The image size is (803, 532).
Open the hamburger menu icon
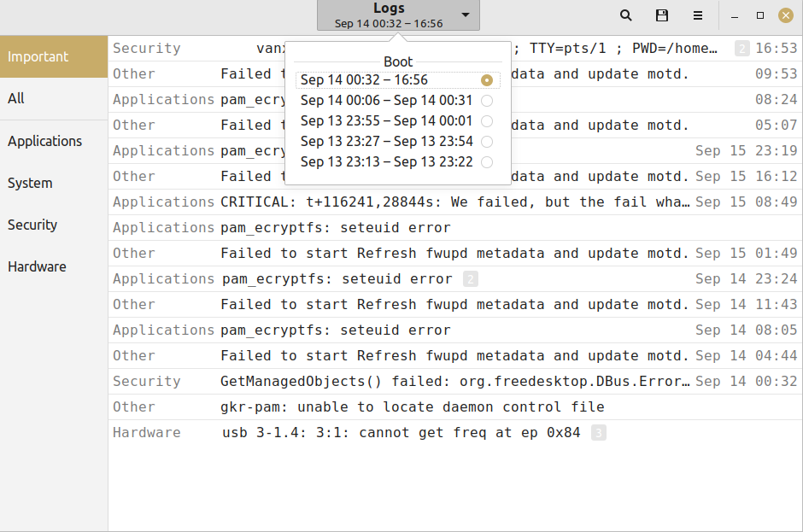tap(698, 15)
